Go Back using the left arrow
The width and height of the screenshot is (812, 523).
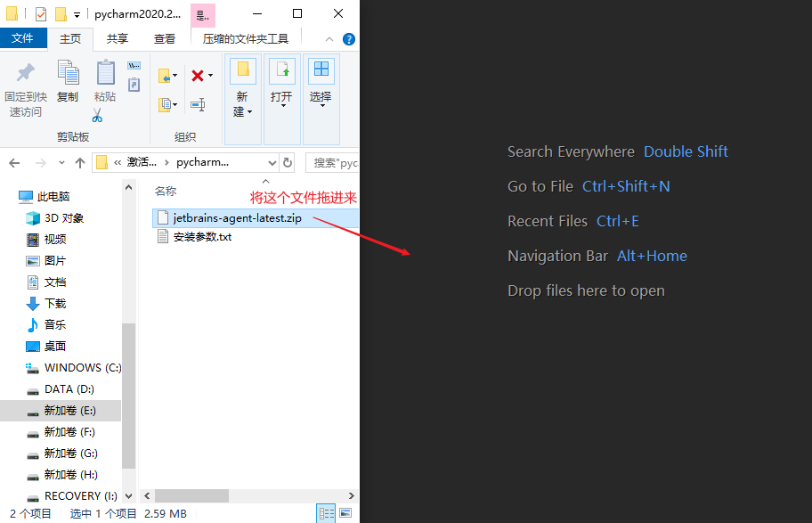click(x=14, y=163)
